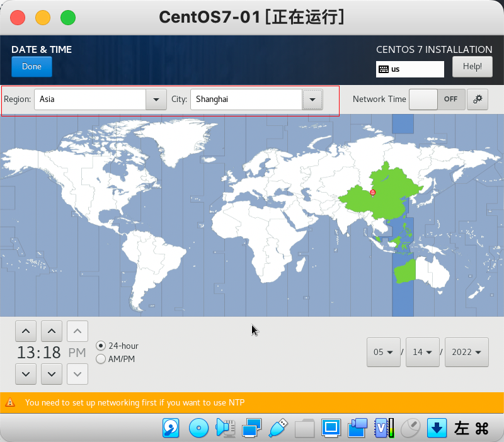Click the hard disk status icon
This screenshot has width=504, height=442.
click(x=171, y=428)
